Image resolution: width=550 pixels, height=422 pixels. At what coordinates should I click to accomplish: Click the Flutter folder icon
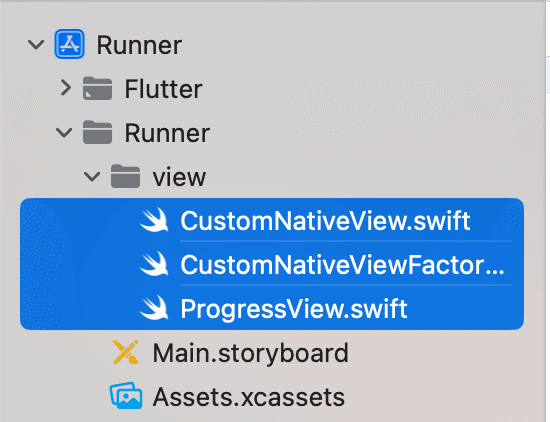click(x=98, y=88)
